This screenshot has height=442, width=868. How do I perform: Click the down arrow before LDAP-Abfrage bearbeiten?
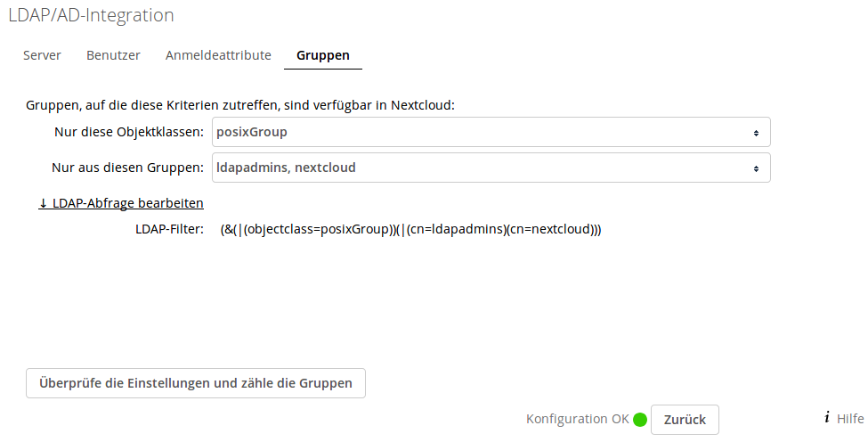click(x=43, y=203)
